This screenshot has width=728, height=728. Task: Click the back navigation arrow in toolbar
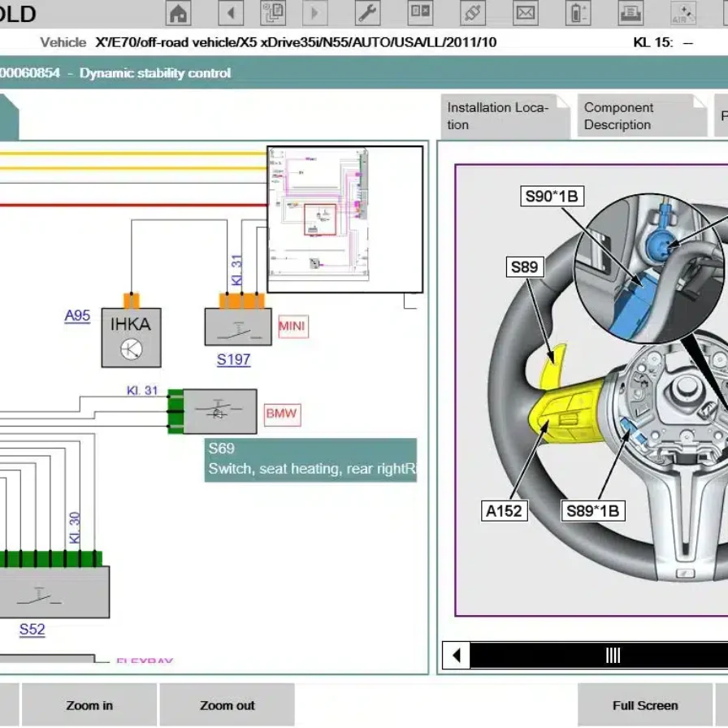(231, 13)
